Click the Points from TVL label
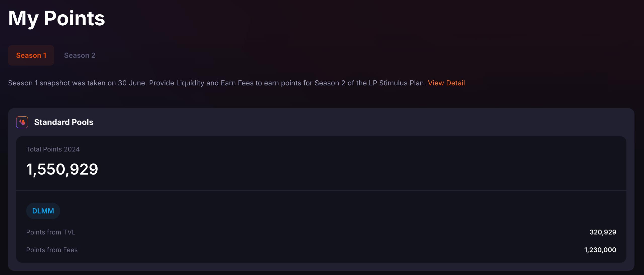644x275 pixels. pos(51,232)
